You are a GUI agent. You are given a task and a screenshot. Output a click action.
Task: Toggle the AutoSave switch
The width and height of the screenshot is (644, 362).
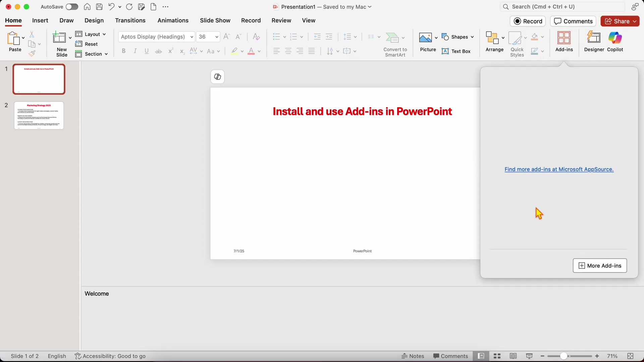tap(72, 7)
